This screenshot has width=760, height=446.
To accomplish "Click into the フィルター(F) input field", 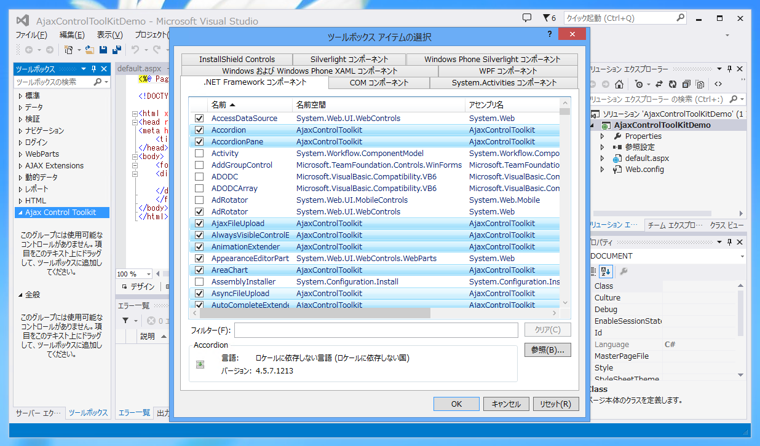I will [x=376, y=330].
